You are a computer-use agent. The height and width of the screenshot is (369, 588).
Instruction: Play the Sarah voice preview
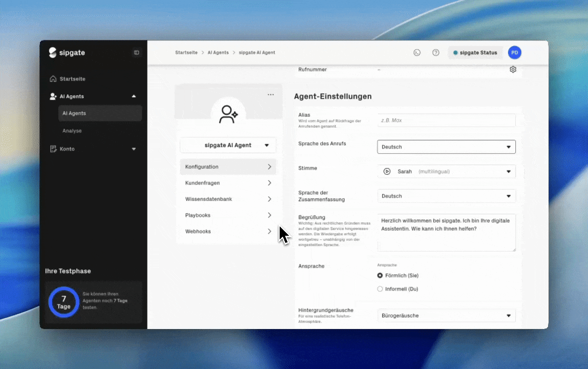387,172
